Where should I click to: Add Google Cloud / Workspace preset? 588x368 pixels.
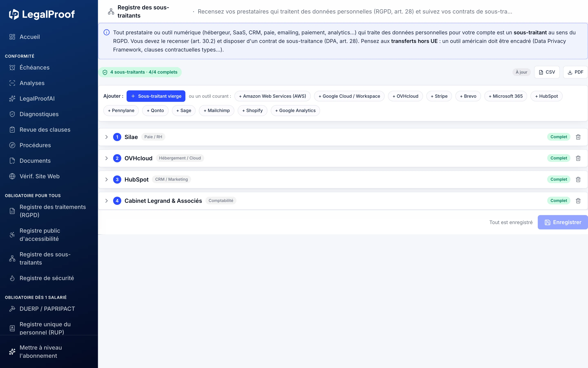tap(349, 96)
